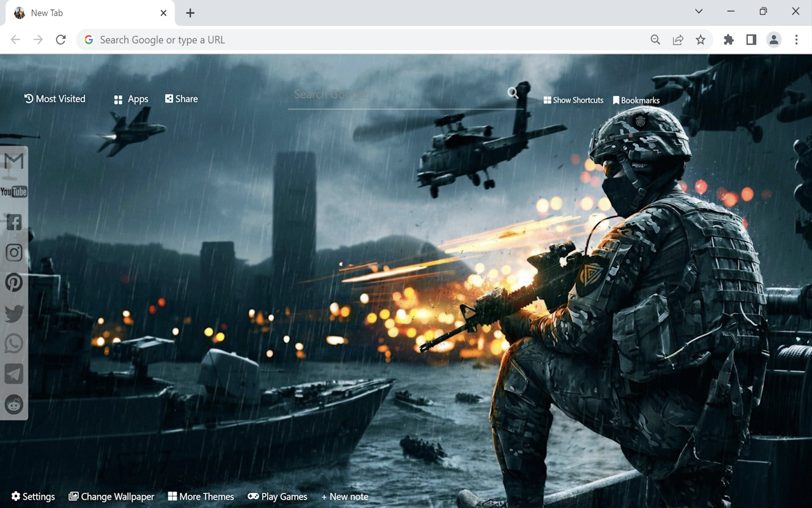
Task: Open a new browser tab
Action: pos(190,13)
